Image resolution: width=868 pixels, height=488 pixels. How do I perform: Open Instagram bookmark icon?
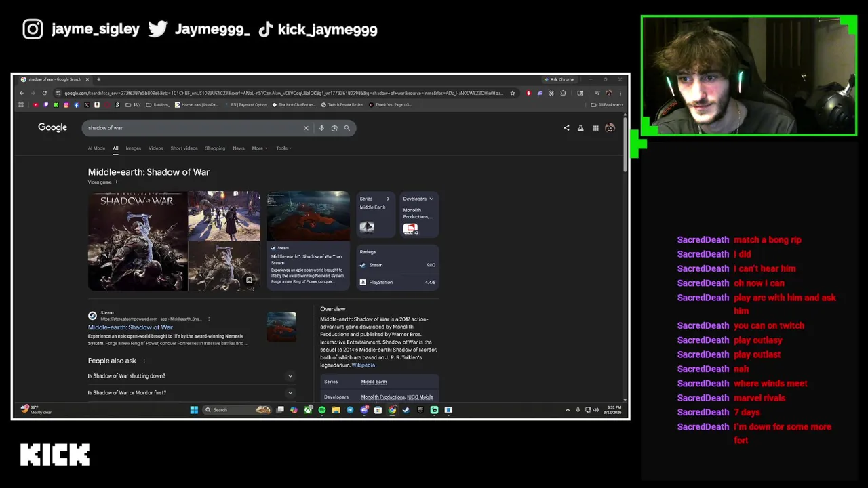[x=66, y=105]
